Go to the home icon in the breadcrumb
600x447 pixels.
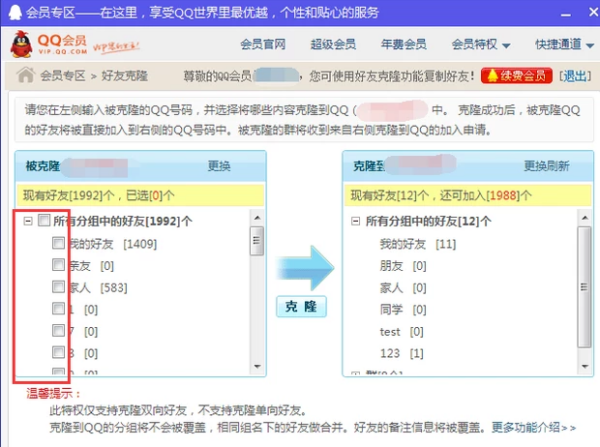tap(26, 75)
